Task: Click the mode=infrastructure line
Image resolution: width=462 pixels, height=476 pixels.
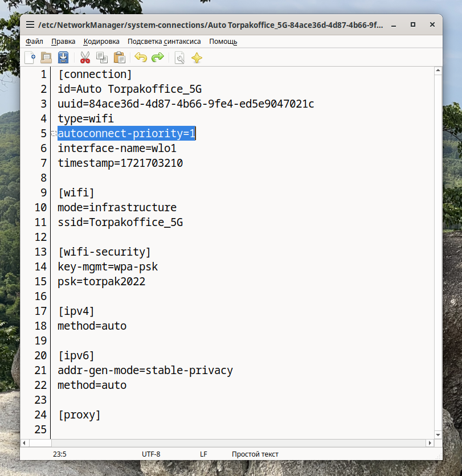Action: click(117, 208)
